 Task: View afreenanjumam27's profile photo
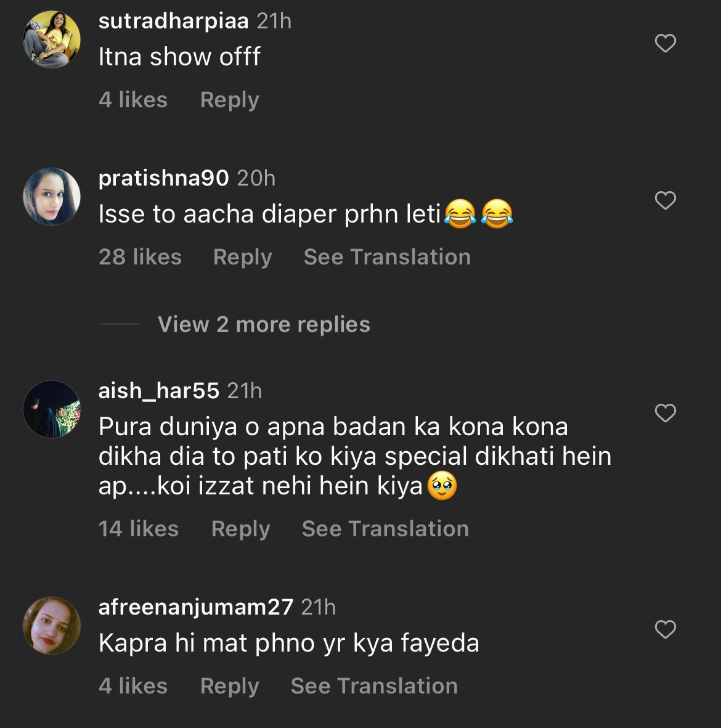(52, 625)
